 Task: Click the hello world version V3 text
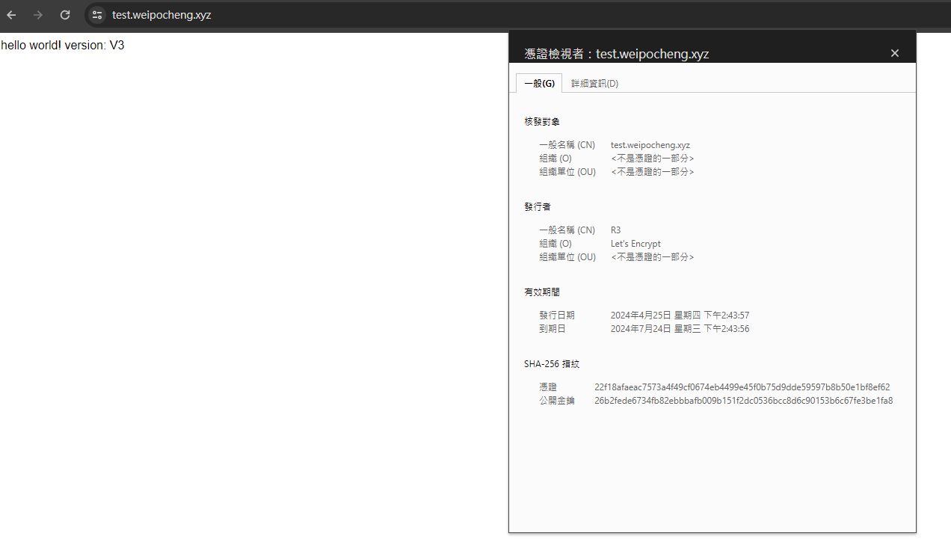(63, 46)
